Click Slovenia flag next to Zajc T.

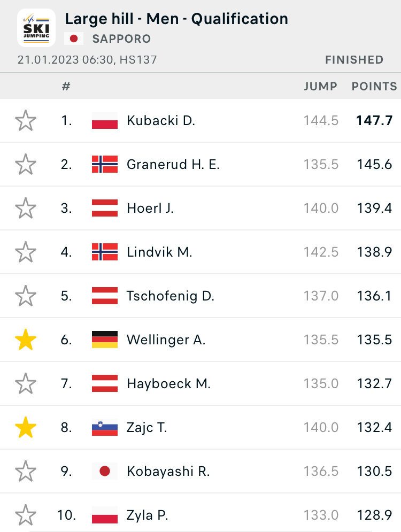(x=105, y=428)
